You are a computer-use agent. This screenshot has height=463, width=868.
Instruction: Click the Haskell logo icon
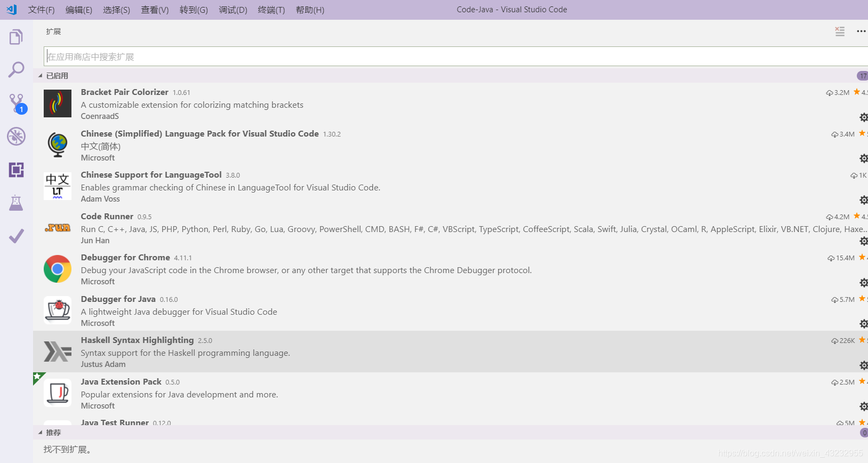pyautogui.click(x=58, y=352)
